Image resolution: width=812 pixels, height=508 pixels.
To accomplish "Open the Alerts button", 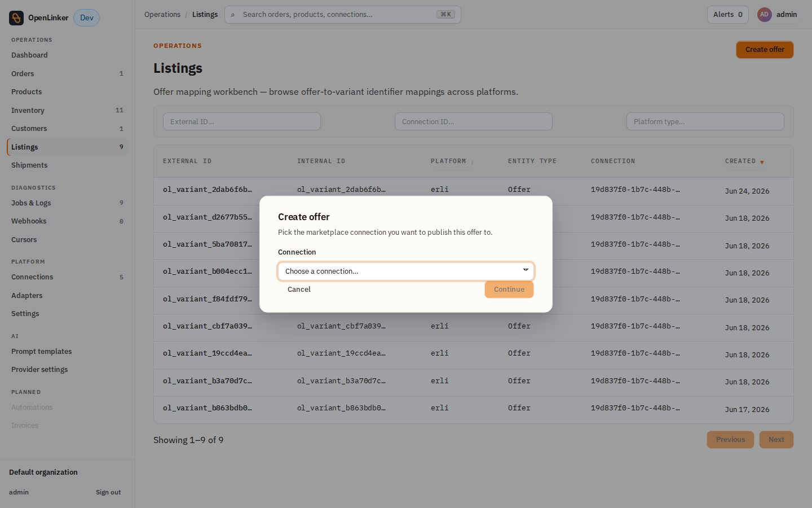I will point(727,15).
